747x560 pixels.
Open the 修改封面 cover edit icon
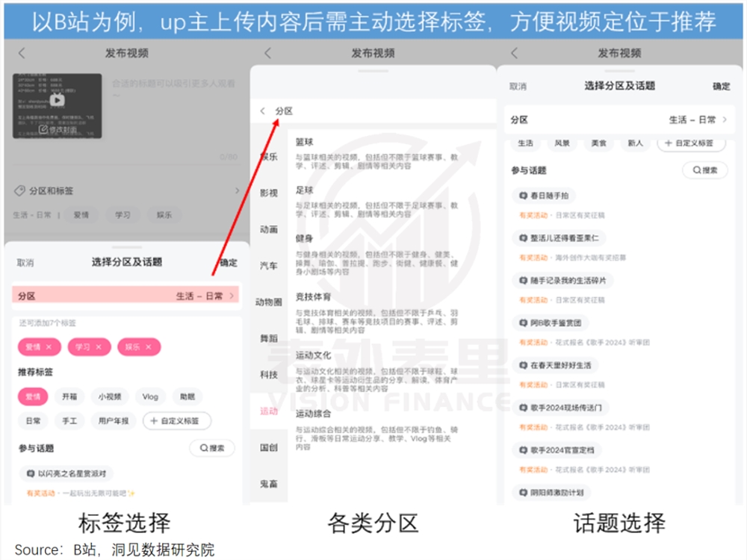click(43, 129)
